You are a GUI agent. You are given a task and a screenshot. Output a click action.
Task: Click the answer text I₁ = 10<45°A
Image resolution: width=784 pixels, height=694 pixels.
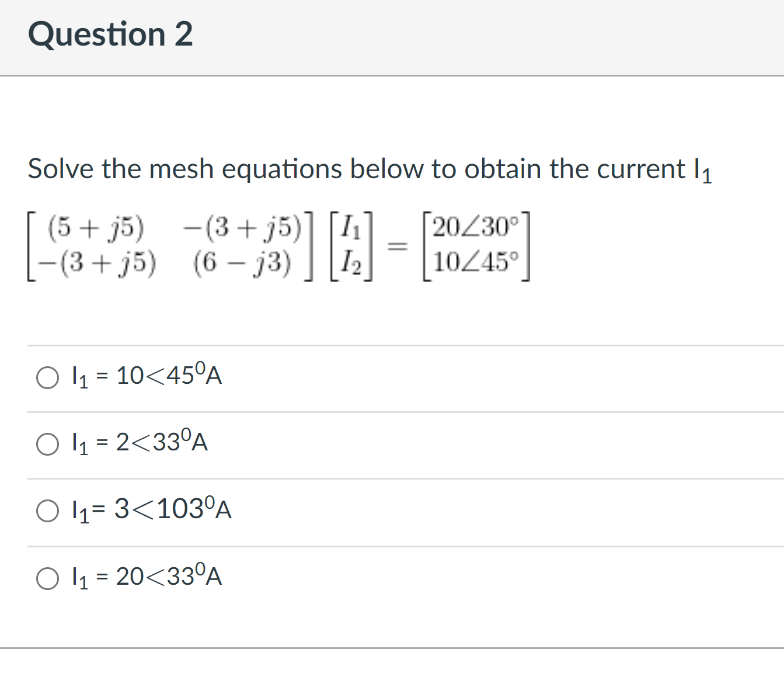point(146,377)
